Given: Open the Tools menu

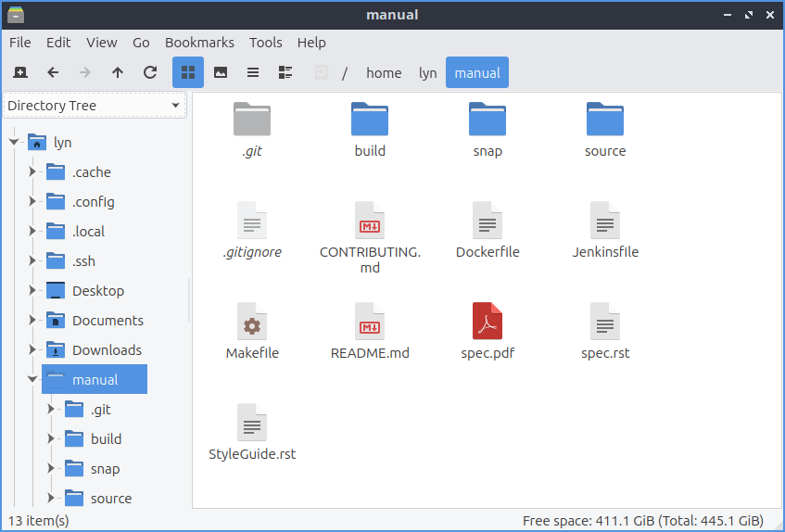Looking at the screenshot, I should tap(265, 43).
